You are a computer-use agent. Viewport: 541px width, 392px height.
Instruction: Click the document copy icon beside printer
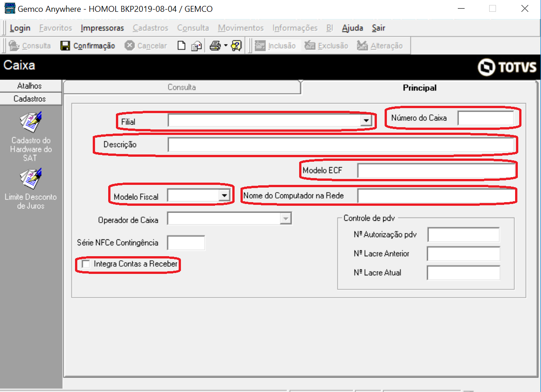[x=197, y=46]
